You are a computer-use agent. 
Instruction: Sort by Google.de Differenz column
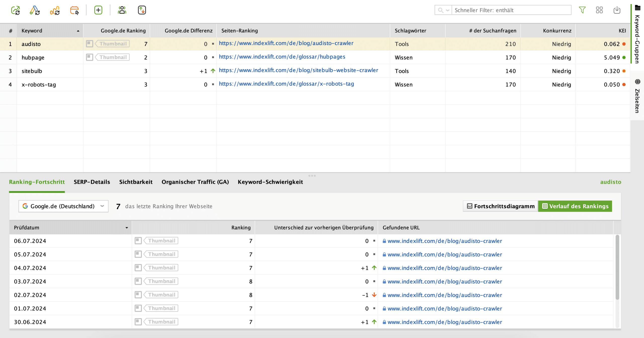pos(183,31)
